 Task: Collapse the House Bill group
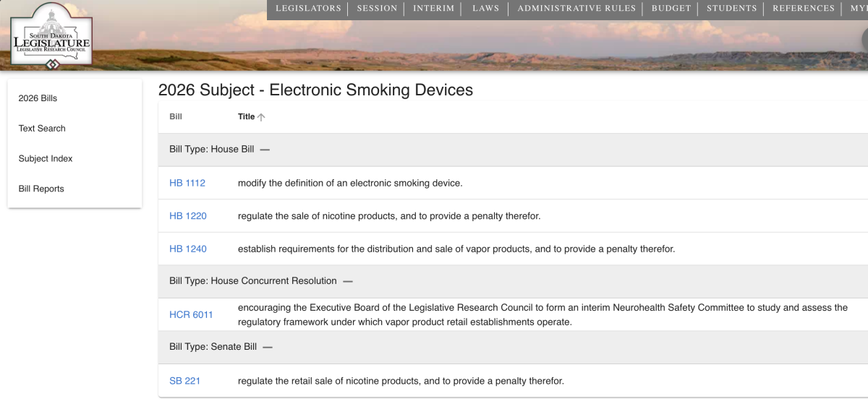click(265, 150)
